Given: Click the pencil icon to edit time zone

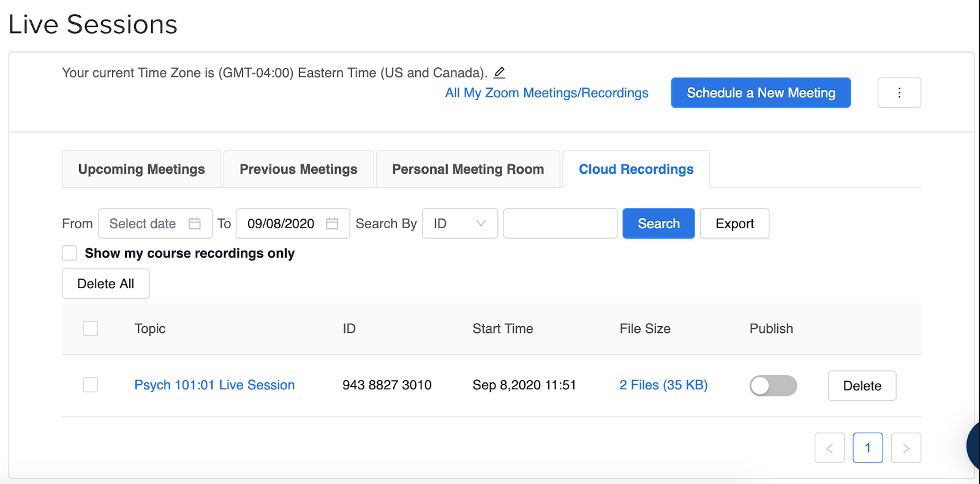Looking at the screenshot, I should (x=499, y=73).
